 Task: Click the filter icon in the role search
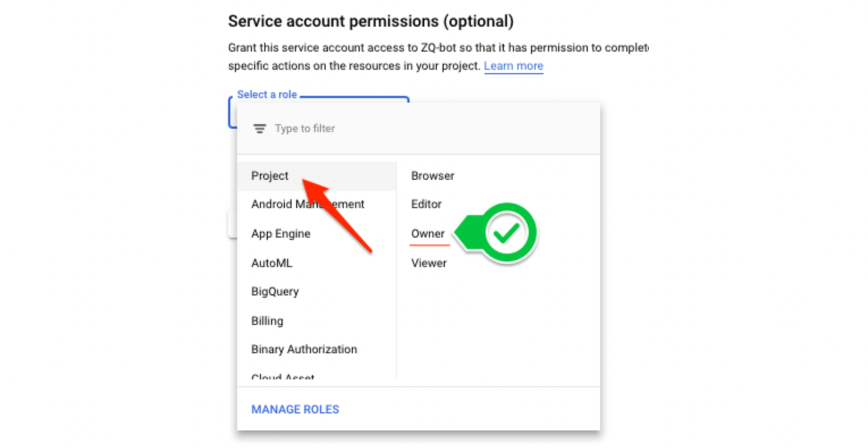pos(260,128)
